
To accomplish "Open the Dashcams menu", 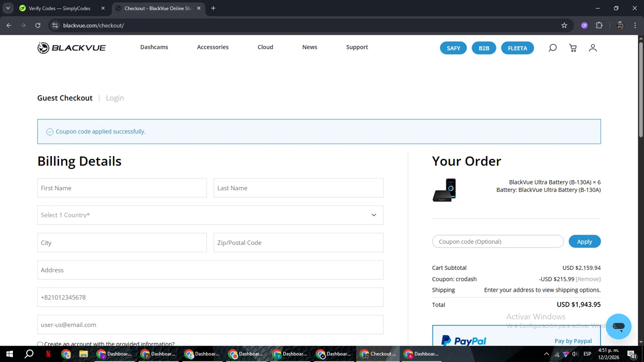I will tap(154, 47).
